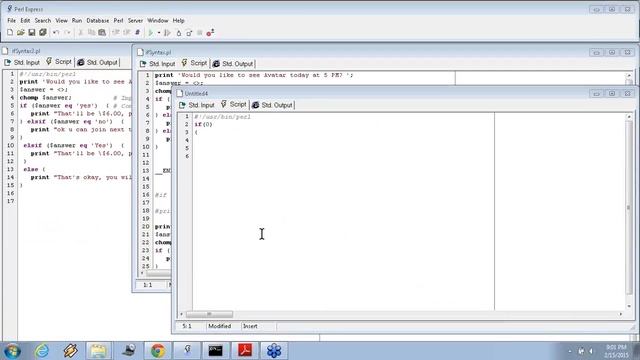Click the Indent icon in toolbar

click(127, 32)
